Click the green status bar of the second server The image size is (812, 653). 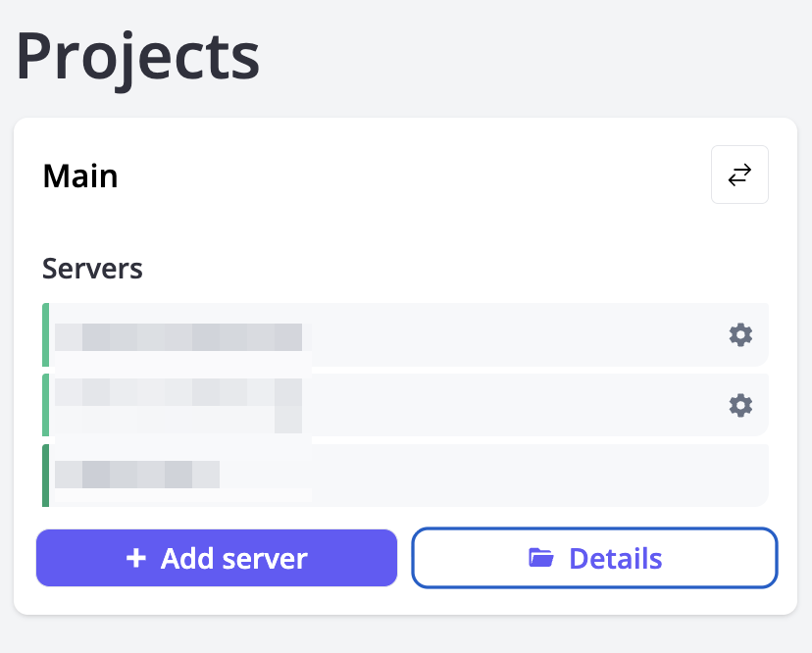(x=44, y=405)
